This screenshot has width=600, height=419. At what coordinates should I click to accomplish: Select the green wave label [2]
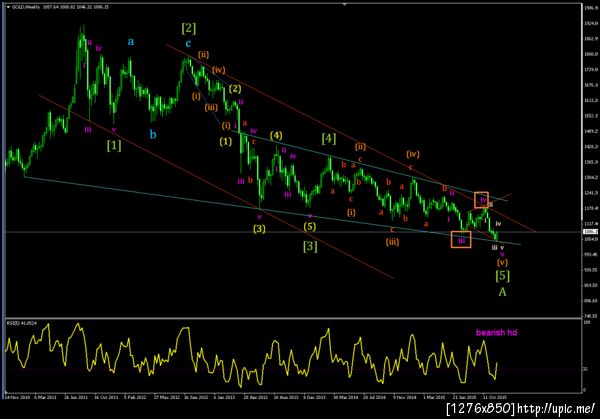[x=189, y=28]
